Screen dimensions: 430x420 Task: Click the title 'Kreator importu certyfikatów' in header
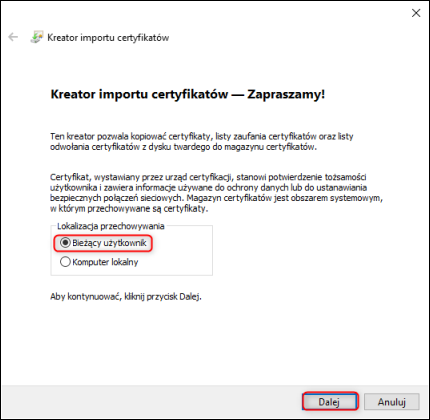point(108,38)
